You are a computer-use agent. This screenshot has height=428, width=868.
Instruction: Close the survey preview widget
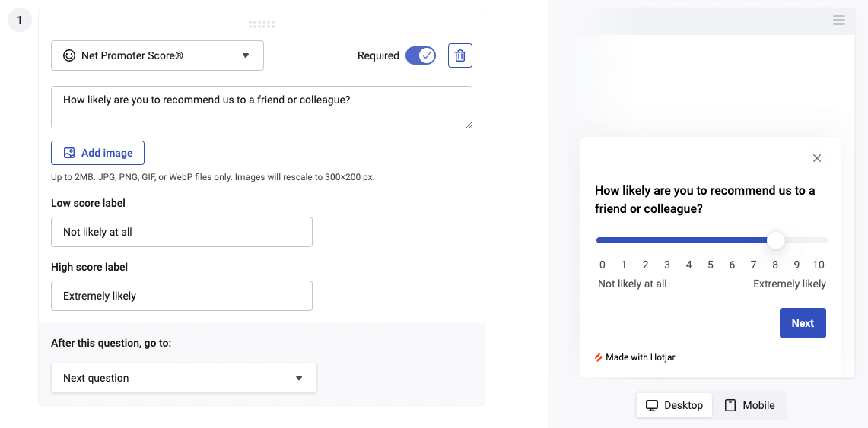point(817,158)
